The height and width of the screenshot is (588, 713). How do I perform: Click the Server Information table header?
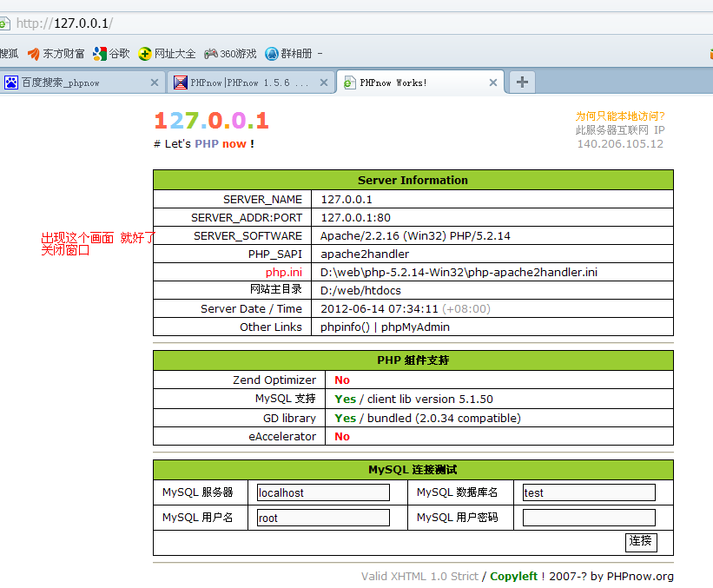click(x=413, y=180)
